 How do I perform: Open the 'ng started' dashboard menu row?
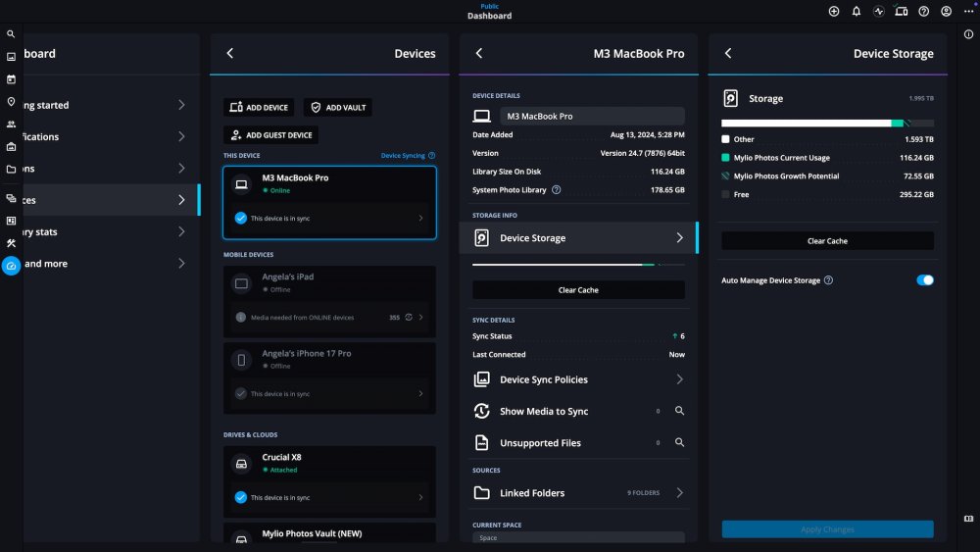point(112,105)
